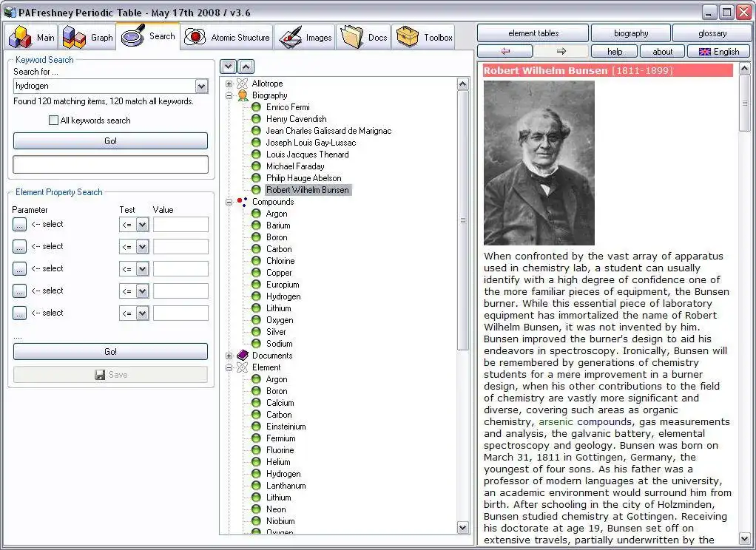Click the Biography category person icon

(243, 95)
